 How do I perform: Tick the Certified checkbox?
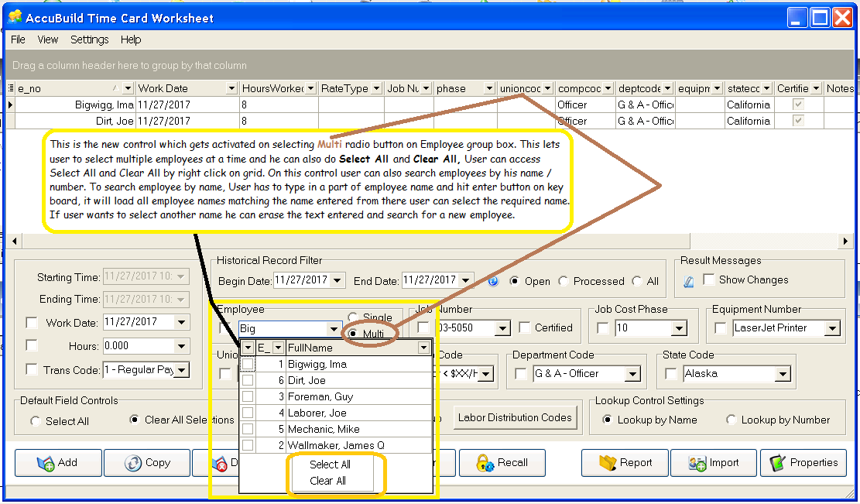[525, 327]
